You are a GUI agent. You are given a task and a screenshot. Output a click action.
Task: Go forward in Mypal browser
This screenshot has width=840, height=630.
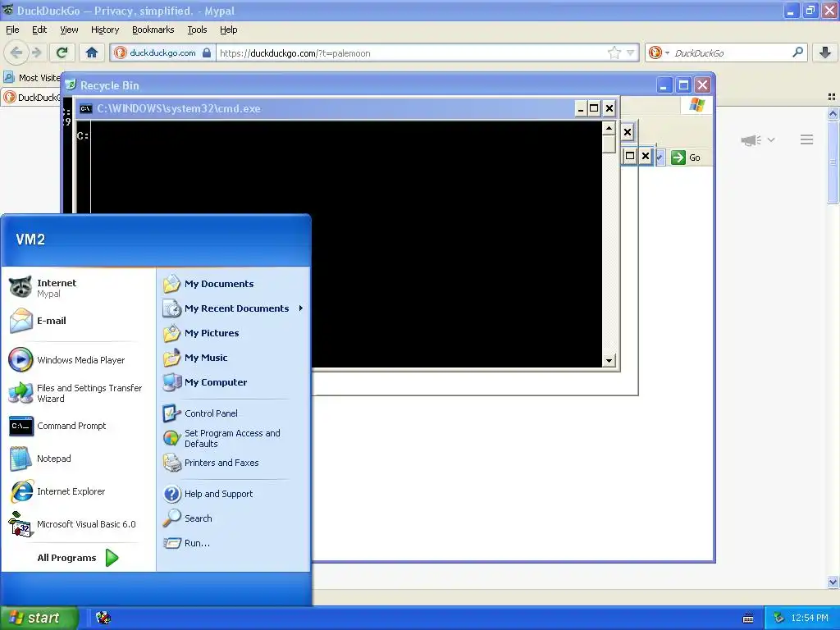[36, 52]
